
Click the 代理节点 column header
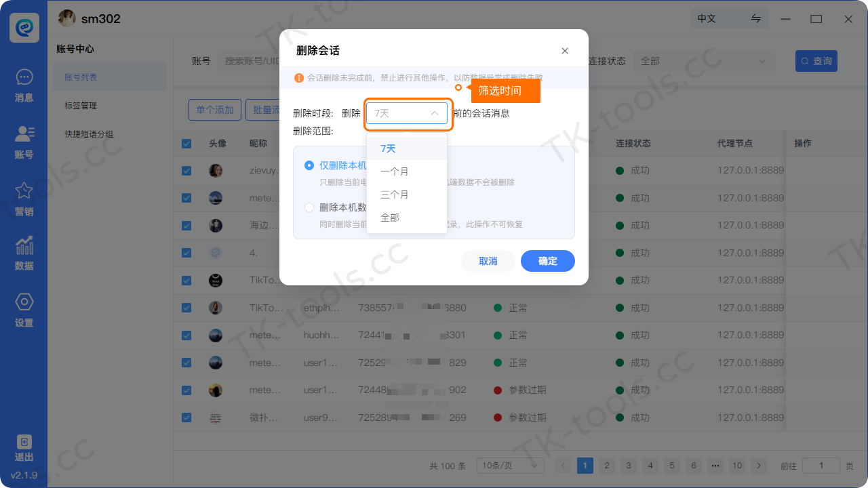(x=735, y=144)
